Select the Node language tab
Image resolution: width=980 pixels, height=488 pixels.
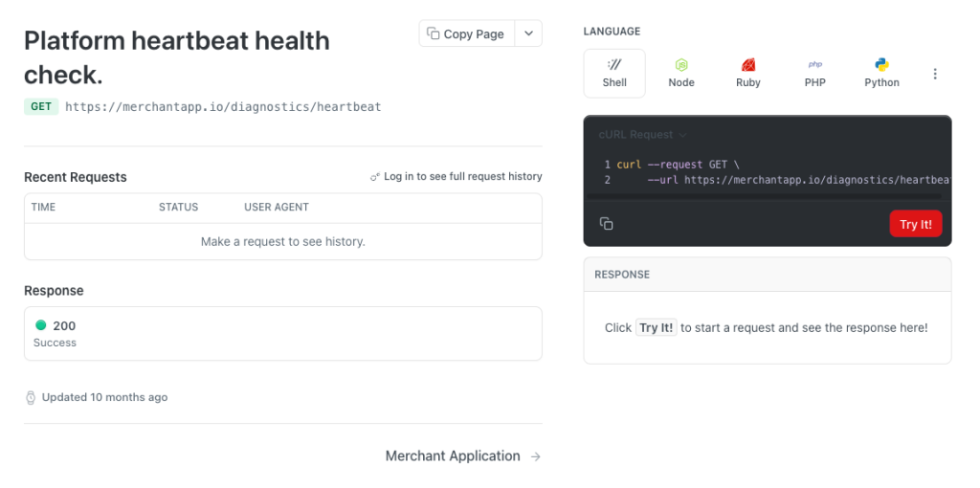click(x=681, y=74)
